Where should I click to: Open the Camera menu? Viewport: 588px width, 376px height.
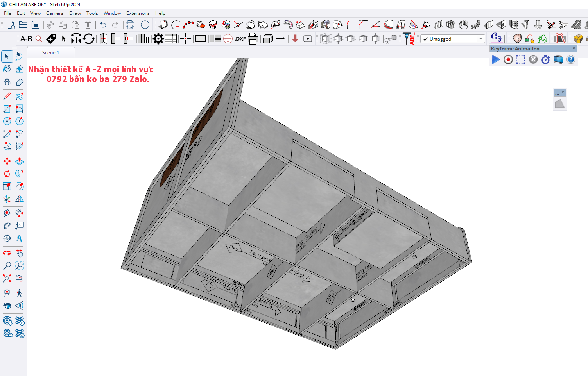(55, 13)
